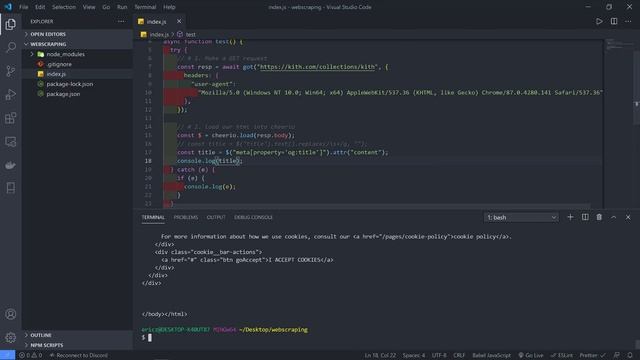Close the terminal panel
The width and height of the screenshot is (640, 360).
pyautogui.click(x=628, y=217)
